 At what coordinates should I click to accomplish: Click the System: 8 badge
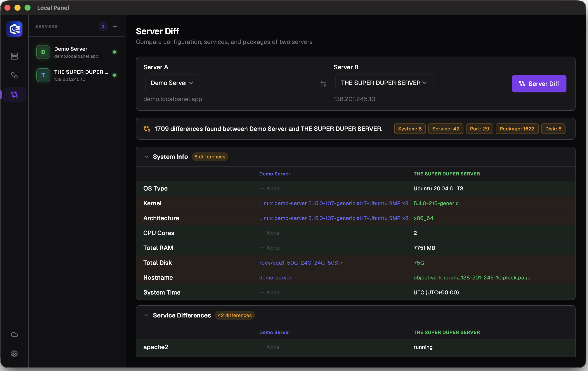point(410,129)
